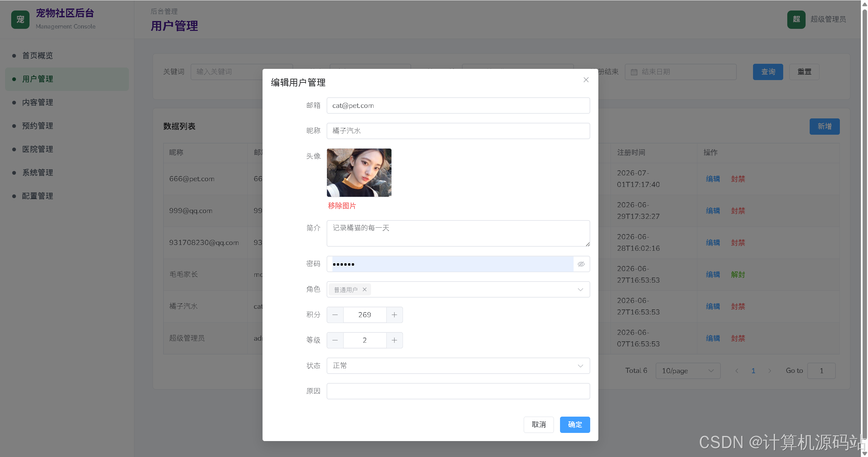Click the calendar icon in 结束日期
Screen dimensions: 868x457
click(634, 72)
